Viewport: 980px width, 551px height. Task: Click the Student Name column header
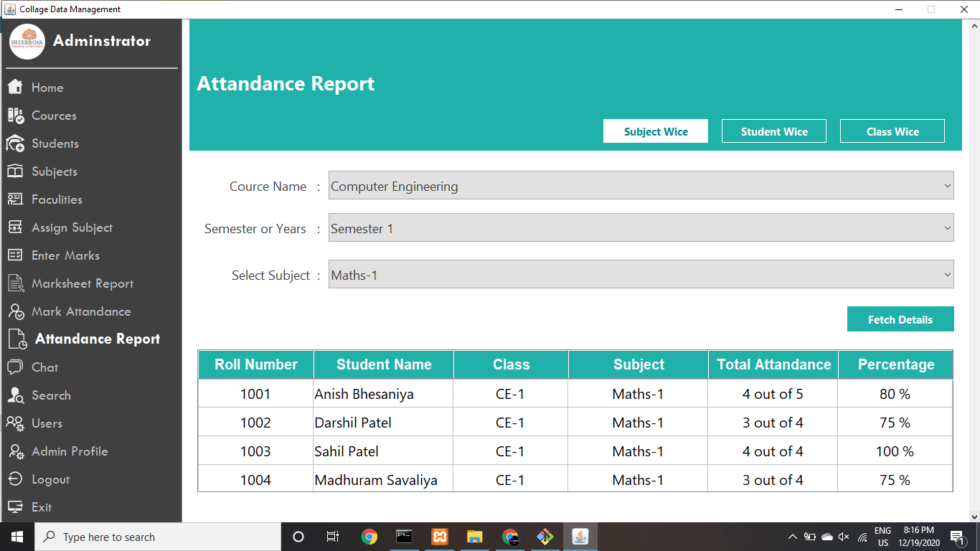[384, 364]
